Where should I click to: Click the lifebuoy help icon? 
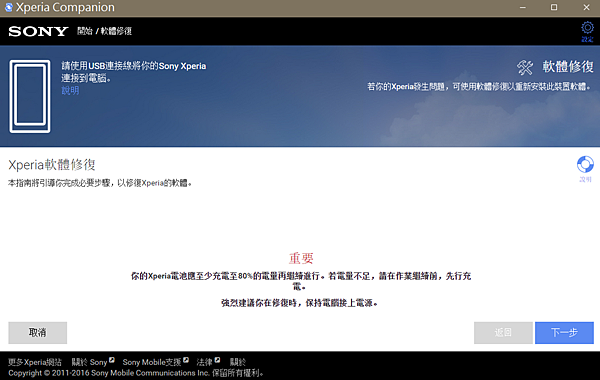pos(585,165)
